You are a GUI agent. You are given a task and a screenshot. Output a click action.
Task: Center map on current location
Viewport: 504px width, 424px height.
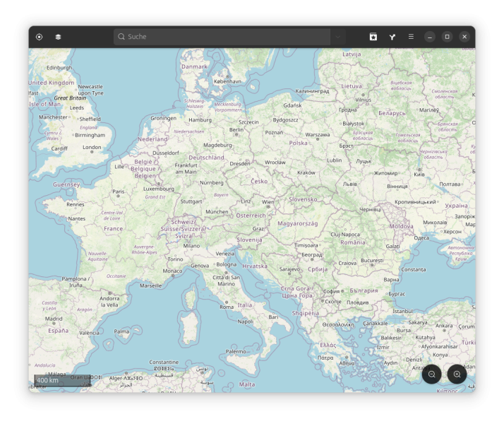pos(39,37)
